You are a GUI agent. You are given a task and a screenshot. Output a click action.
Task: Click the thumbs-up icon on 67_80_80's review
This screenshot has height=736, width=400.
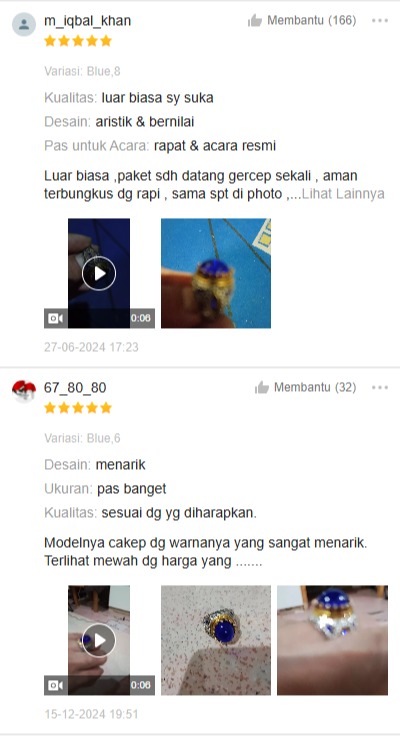pyautogui.click(x=262, y=387)
